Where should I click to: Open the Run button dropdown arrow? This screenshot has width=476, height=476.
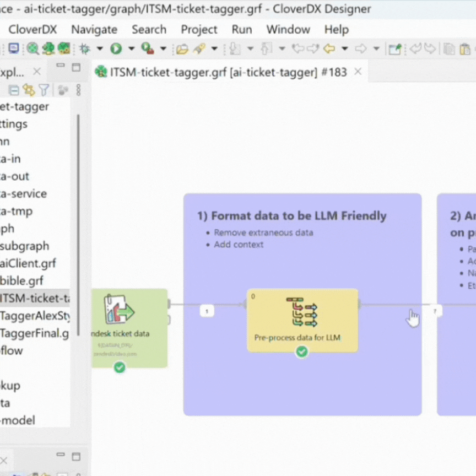pyautogui.click(x=131, y=48)
